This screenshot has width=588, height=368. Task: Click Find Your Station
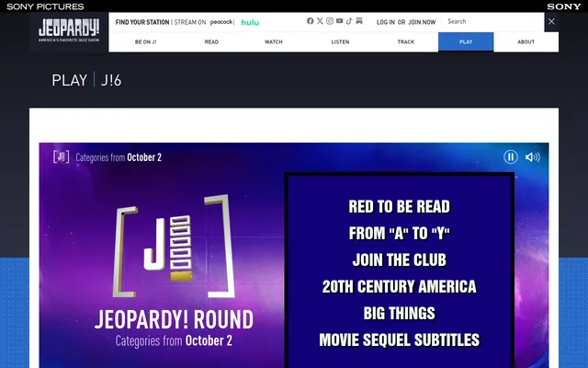pos(142,22)
